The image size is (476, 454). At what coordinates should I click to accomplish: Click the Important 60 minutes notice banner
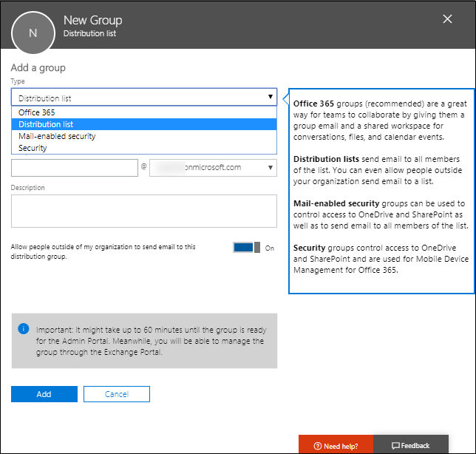(144, 340)
